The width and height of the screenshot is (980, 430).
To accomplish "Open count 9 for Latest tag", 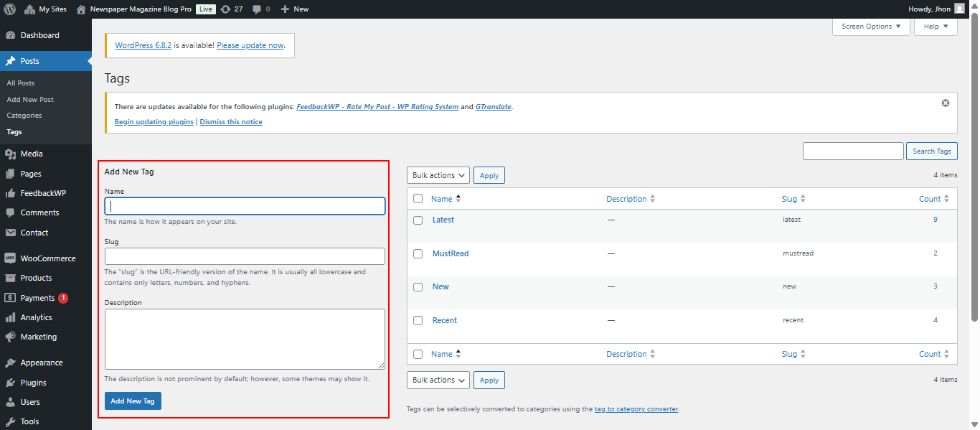I will pos(936,220).
